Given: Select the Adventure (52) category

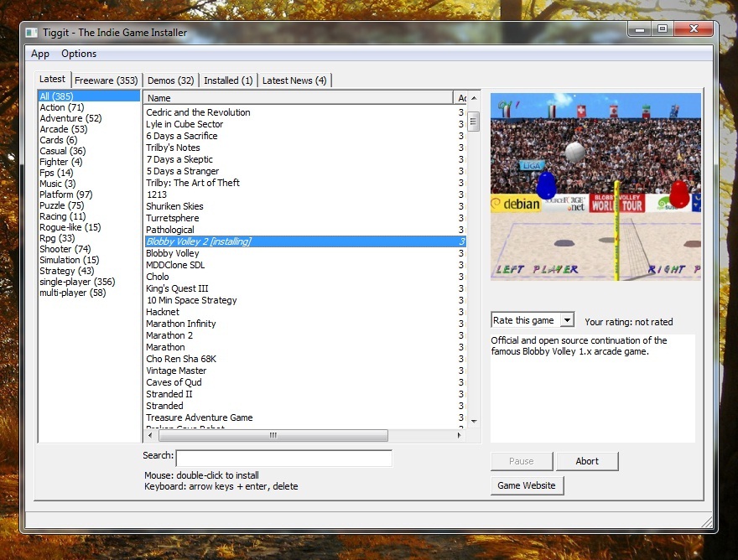Looking at the screenshot, I should 89,118.
